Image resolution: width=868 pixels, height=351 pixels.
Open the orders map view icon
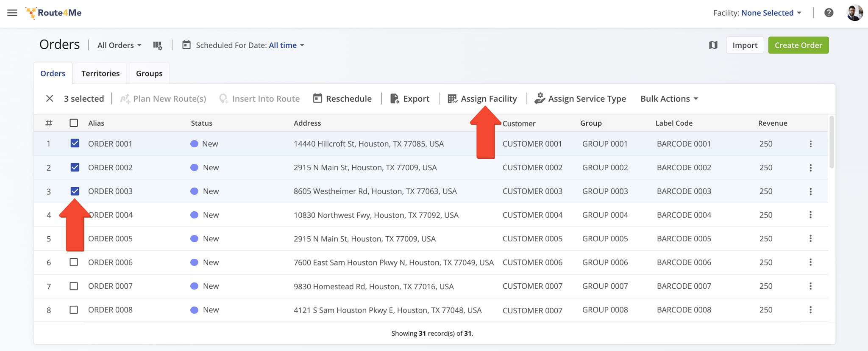click(713, 45)
